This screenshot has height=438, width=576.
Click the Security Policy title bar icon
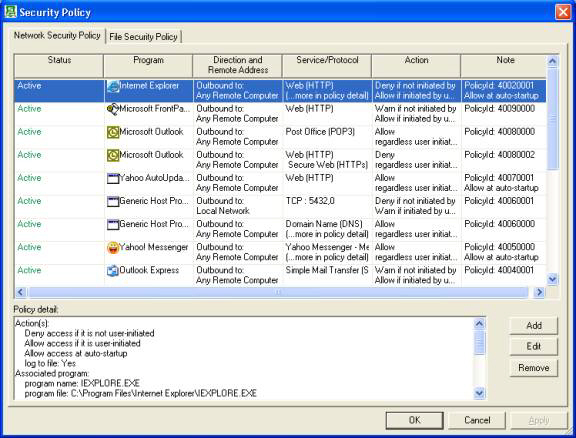point(10,12)
